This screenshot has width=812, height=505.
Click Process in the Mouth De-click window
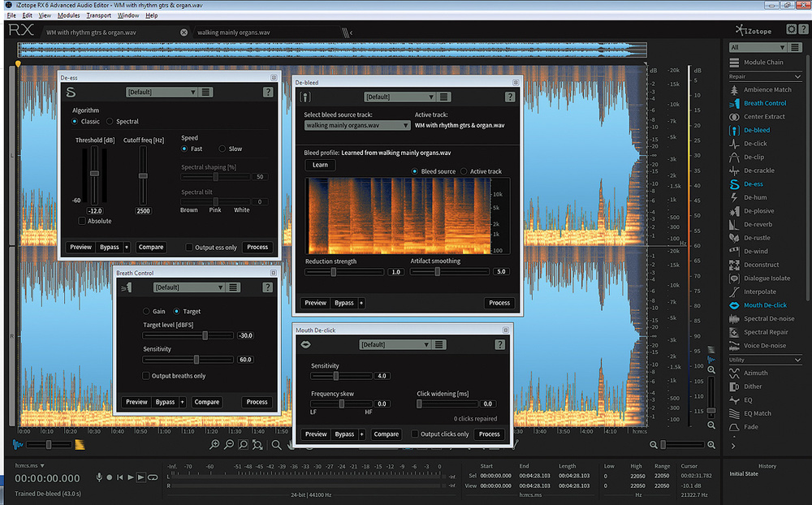490,434
